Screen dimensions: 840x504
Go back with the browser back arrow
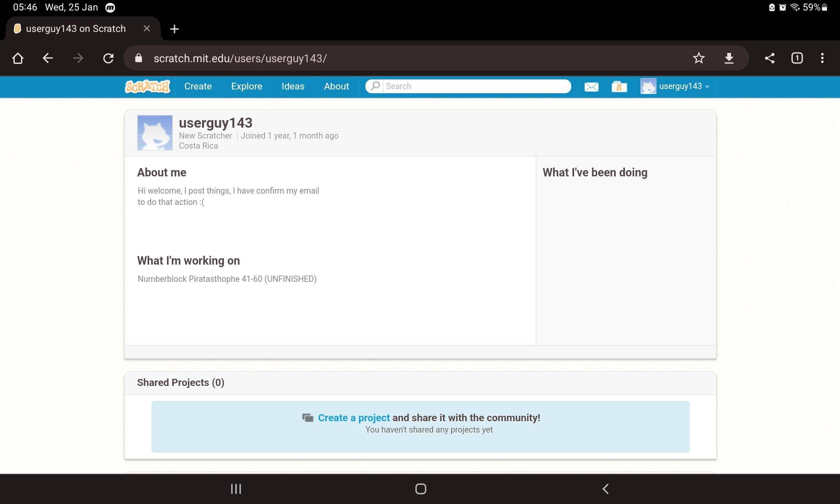click(48, 58)
